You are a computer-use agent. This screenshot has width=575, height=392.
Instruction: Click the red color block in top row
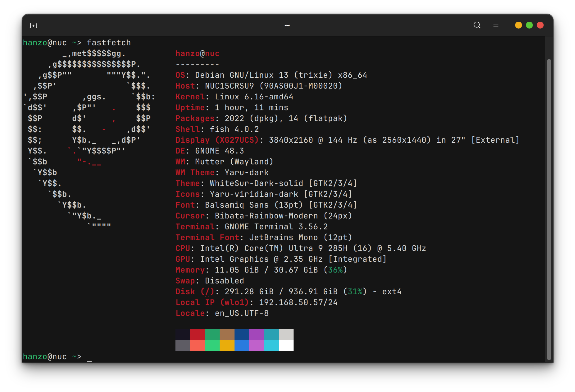click(x=197, y=334)
